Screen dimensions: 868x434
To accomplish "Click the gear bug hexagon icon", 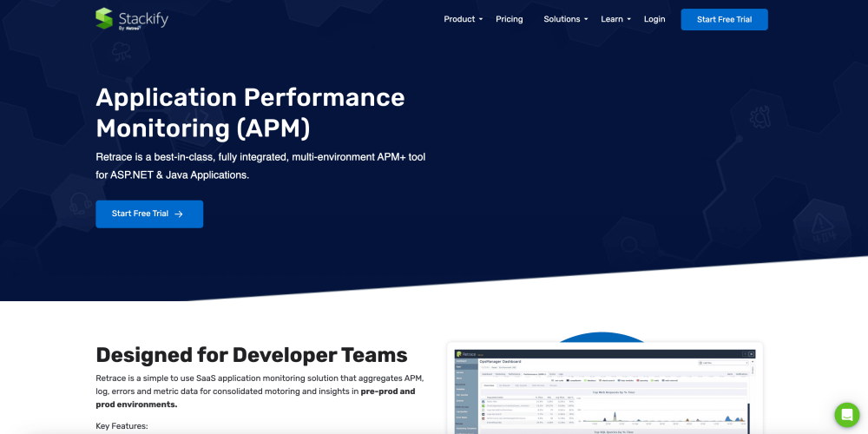I will tap(760, 115).
